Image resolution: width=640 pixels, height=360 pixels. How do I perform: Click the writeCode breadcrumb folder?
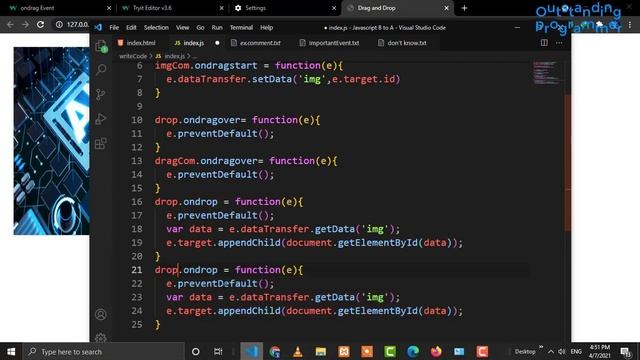tap(133, 56)
